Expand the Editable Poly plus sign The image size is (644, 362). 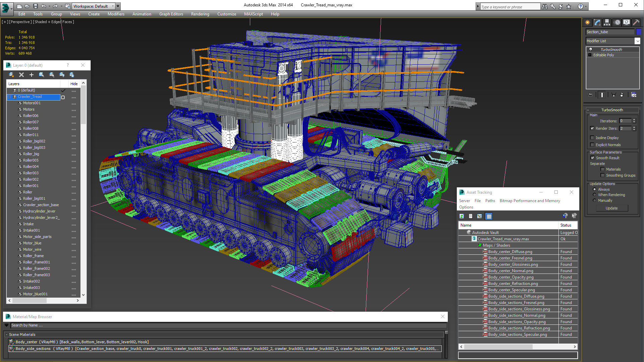click(x=590, y=55)
